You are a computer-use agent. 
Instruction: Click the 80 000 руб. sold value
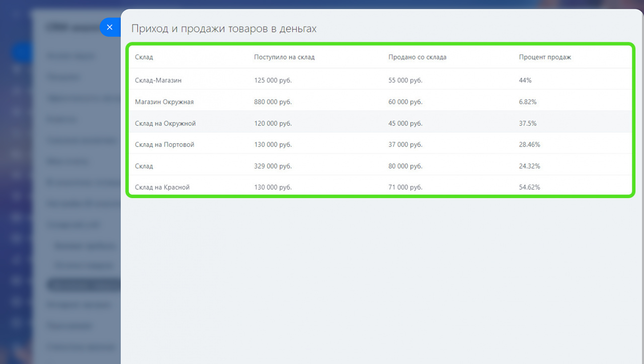(x=405, y=166)
